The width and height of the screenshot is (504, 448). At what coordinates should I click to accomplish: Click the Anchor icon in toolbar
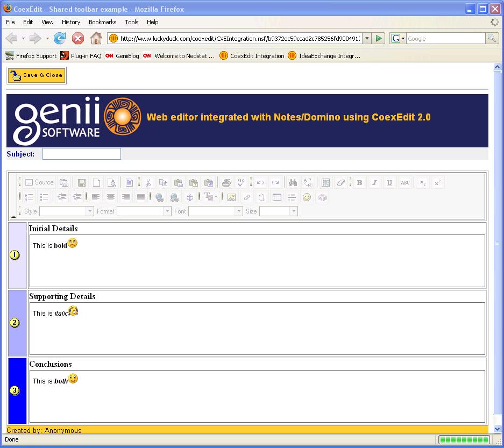(x=189, y=197)
